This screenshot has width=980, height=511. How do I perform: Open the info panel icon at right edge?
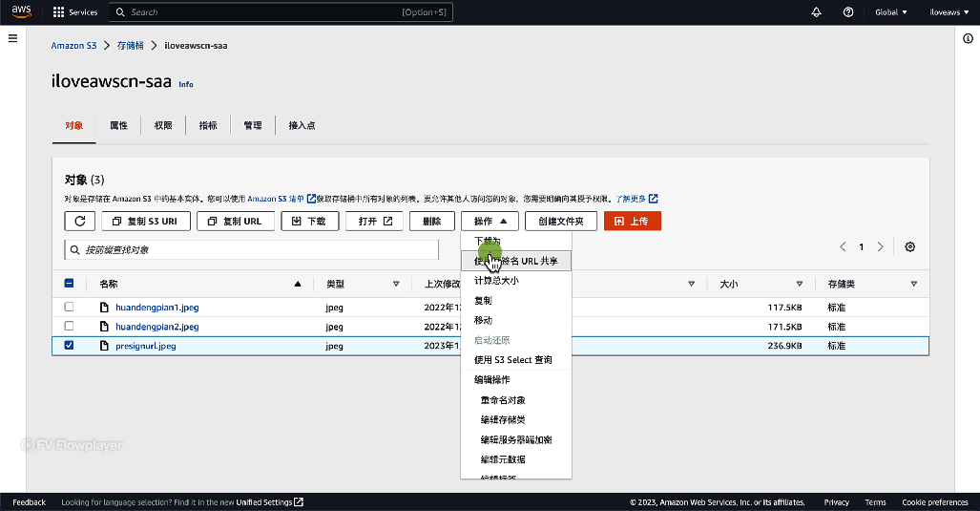pyautogui.click(x=968, y=39)
